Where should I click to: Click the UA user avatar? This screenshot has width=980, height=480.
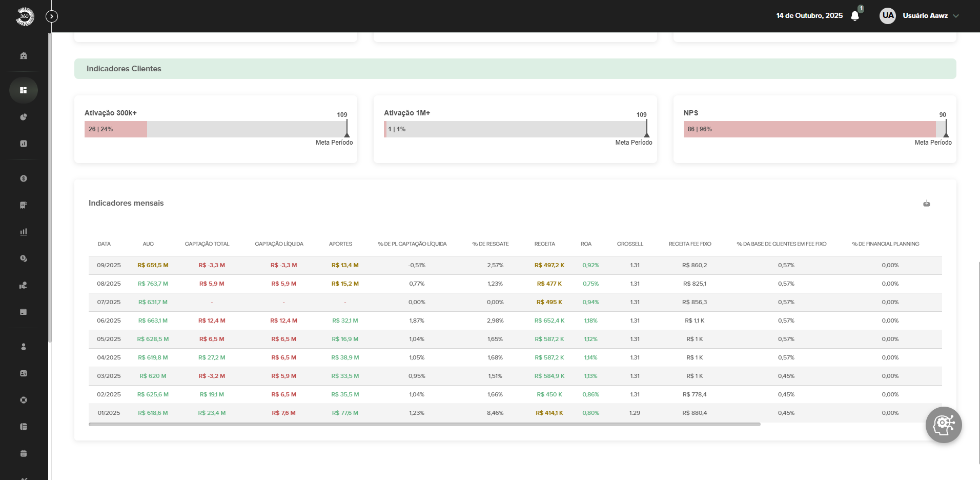(888, 15)
